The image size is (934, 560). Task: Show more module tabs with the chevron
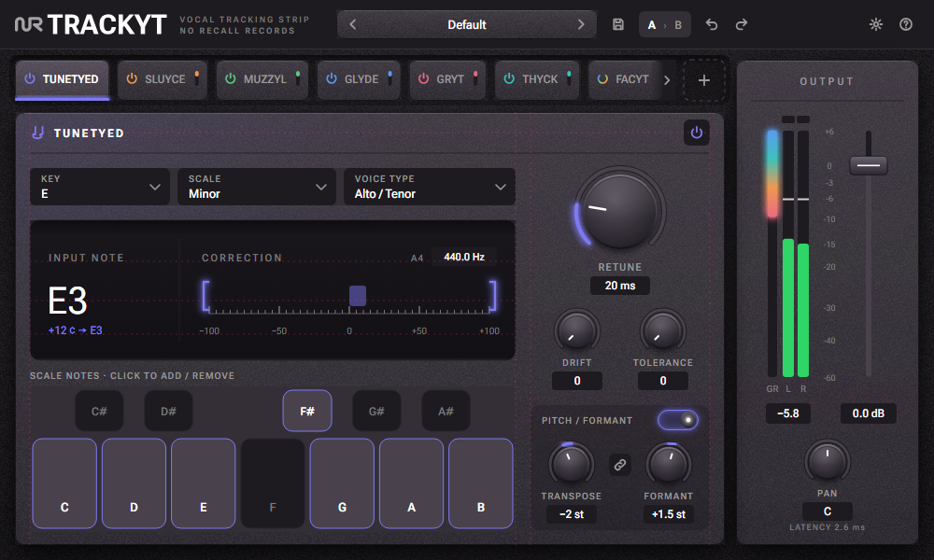tap(667, 79)
